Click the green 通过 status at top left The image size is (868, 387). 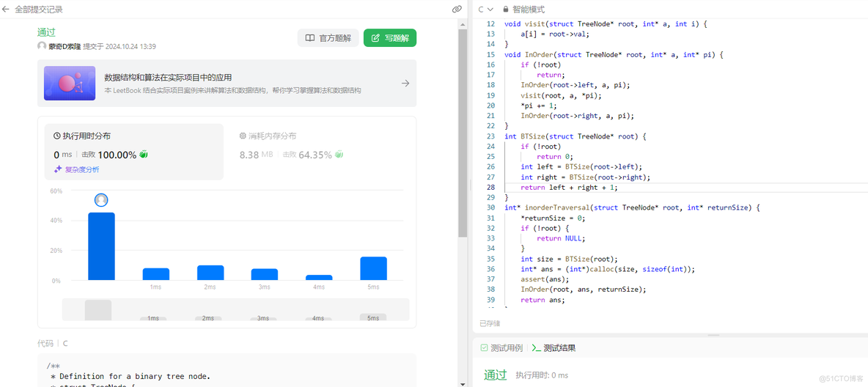[x=46, y=32]
